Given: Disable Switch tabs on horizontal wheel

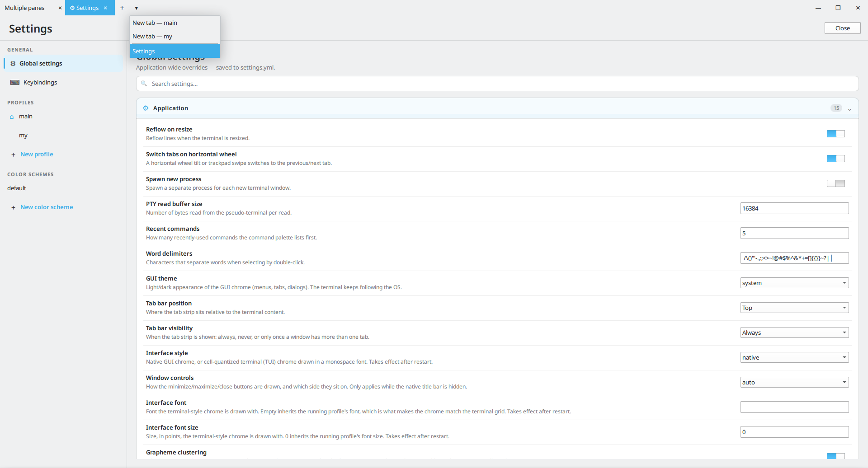Looking at the screenshot, I should (835, 159).
